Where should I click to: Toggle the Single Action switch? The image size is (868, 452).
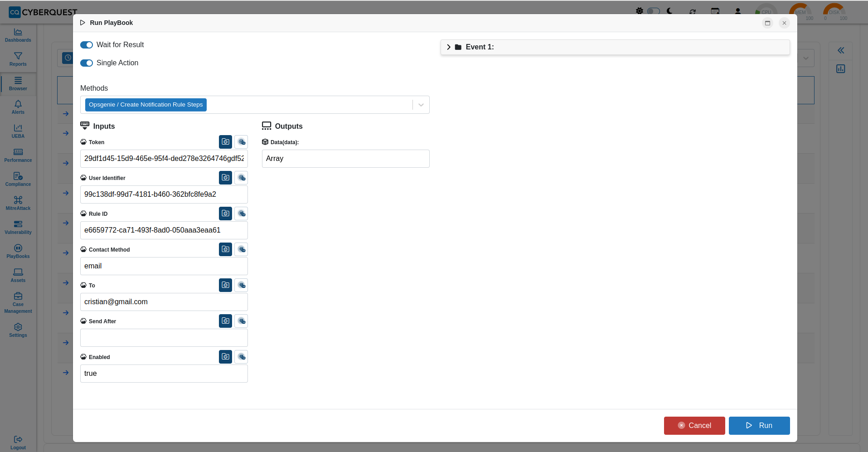click(x=87, y=63)
